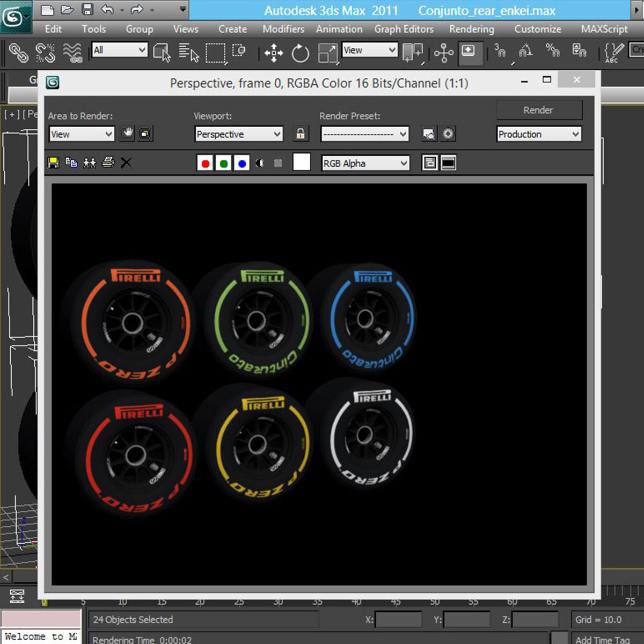Click the Select and Manipulate tool

coord(444,53)
